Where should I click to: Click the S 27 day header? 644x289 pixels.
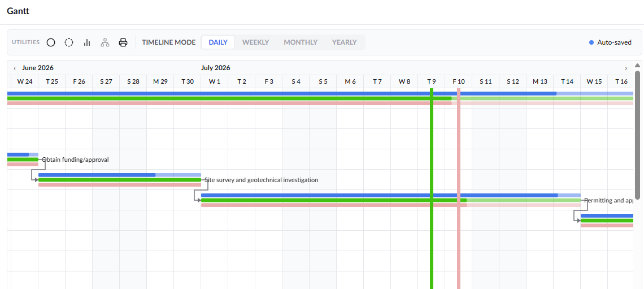[106, 81]
